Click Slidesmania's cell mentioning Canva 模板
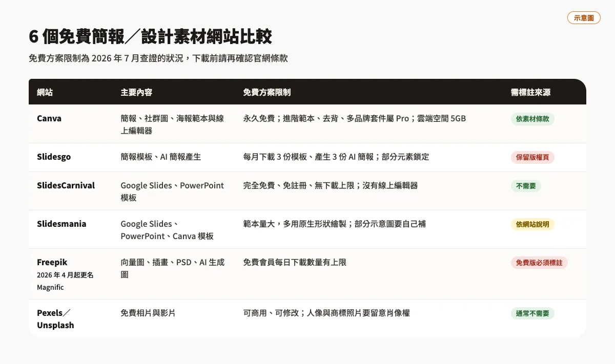 (167, 230)
